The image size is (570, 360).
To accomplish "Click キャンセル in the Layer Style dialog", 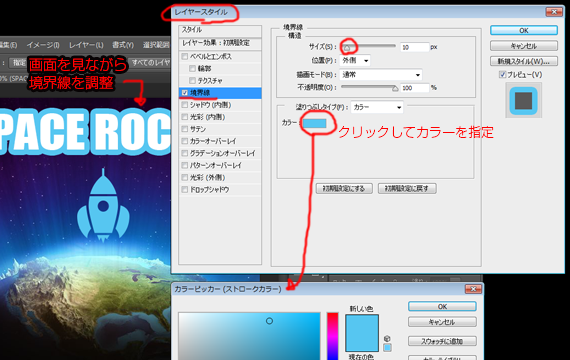I will 524,46.
